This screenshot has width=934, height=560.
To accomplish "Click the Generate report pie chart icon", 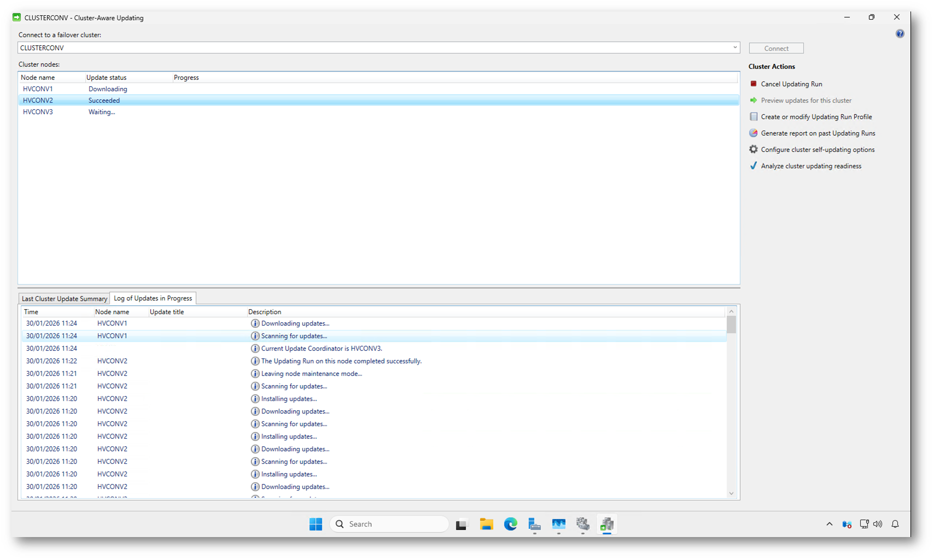I will coord(753,133).
